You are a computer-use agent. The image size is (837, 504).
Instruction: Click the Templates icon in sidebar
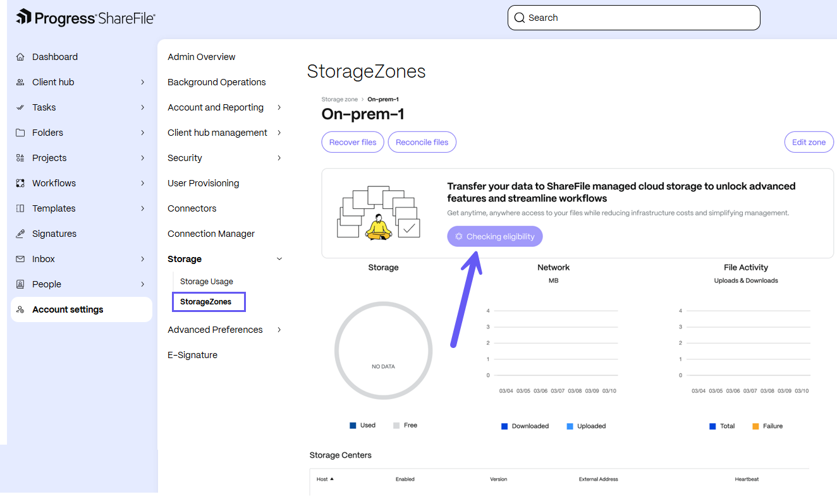(x=20, y=208)
